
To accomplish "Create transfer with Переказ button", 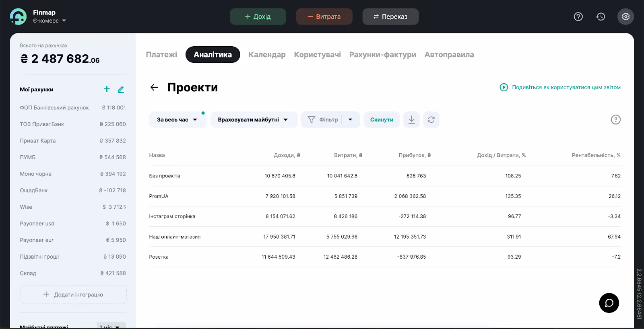I will point(390,16).
